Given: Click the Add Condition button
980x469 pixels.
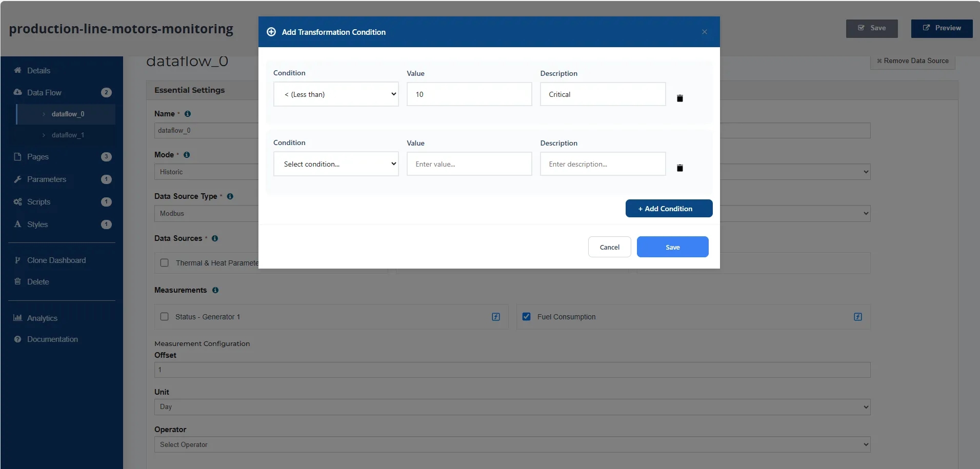Looking at the screenshot, I should [x=668, y=208].
